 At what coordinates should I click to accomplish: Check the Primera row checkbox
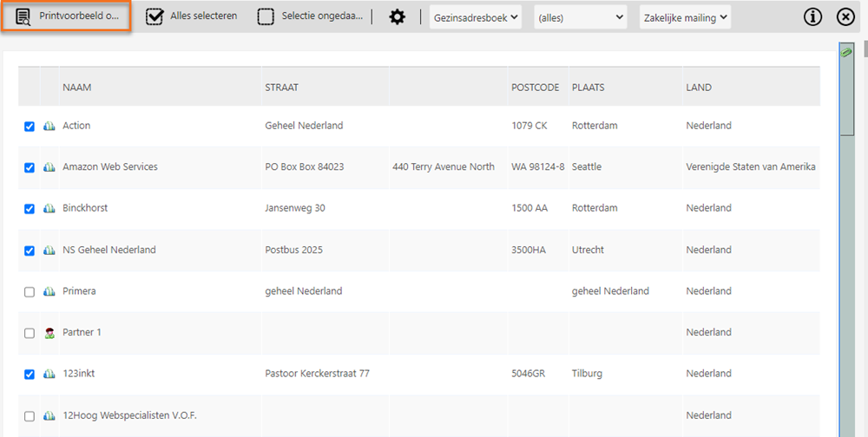[30, 292]
